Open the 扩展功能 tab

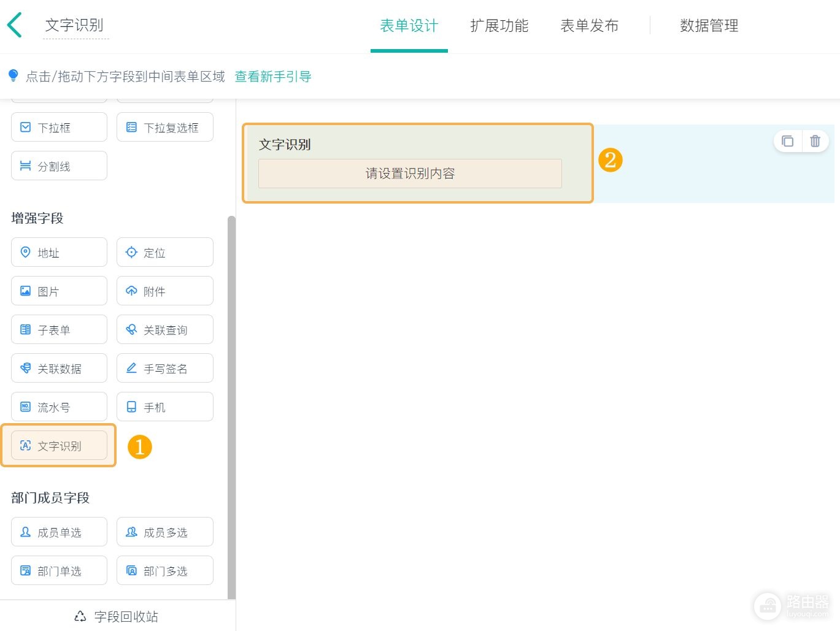(499, 25)
